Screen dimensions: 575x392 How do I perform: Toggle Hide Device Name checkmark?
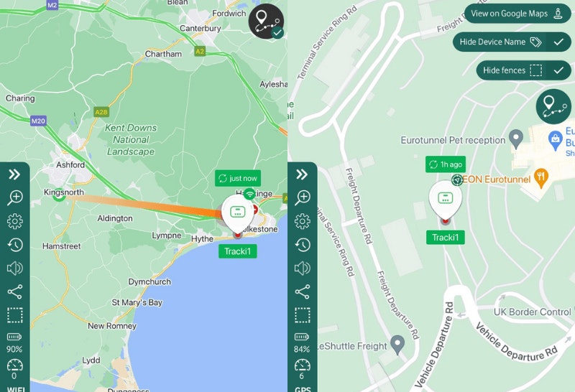558,42
